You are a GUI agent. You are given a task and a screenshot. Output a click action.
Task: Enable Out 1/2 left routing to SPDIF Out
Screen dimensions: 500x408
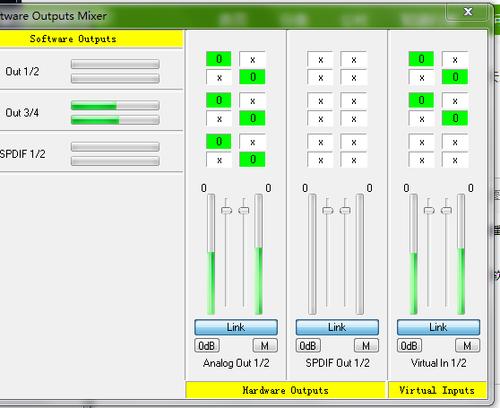320,59
